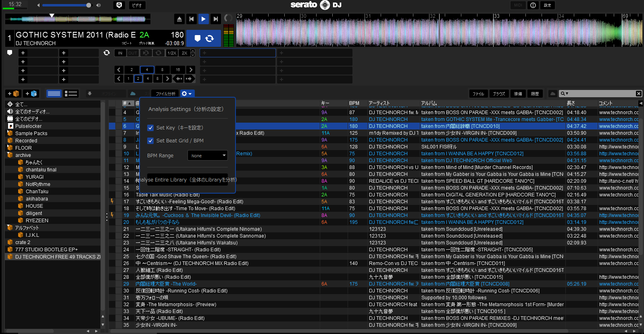Shift loop left with the left-arrow icon
The width and height of the screenshot is (644, 334).
tap(179, 79)
